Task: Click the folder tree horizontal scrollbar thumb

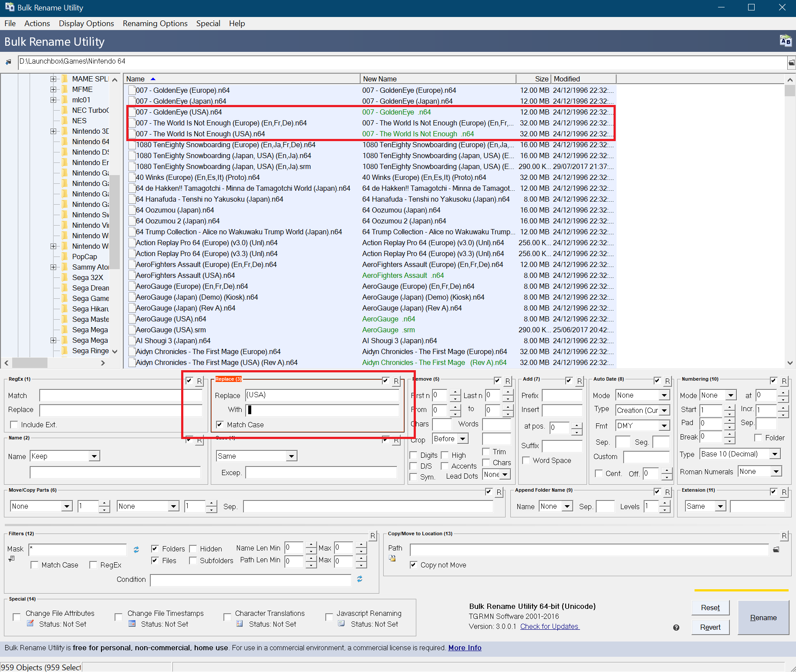Action: (x=30, y=363)
